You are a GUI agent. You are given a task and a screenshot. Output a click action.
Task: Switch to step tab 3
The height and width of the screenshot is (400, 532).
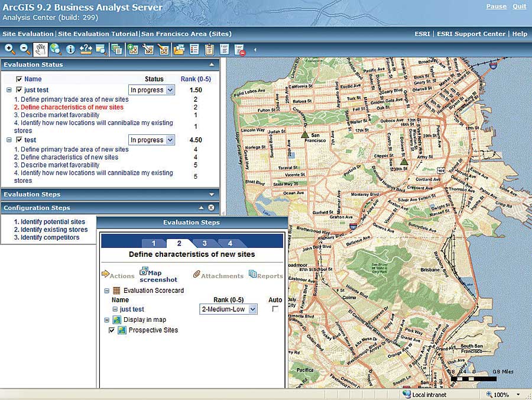204,243
